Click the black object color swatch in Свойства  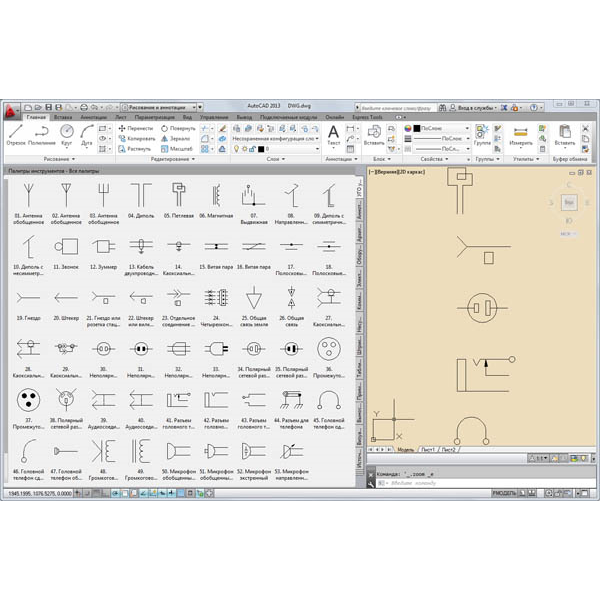pyautogui.click(x=417, y=128)
